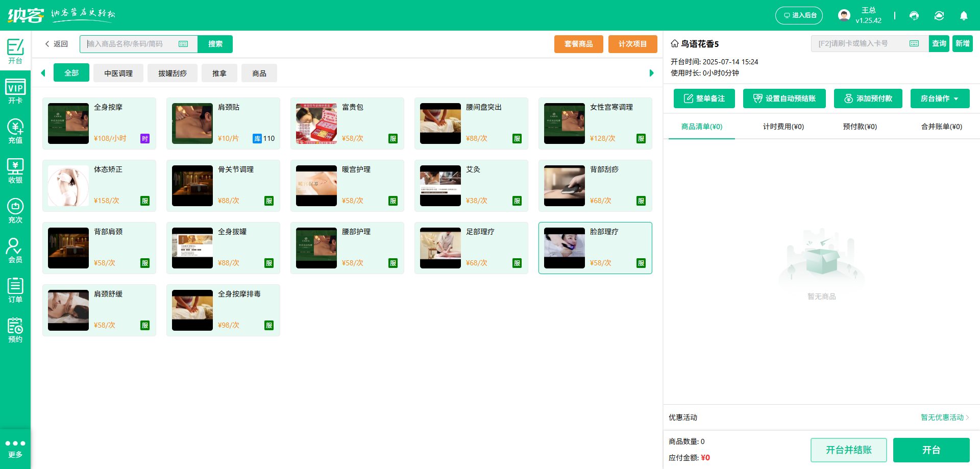Click the cloud sync icon
Image resolution: width=980 pixels, height=469 pixels.
tap(939, 16)
